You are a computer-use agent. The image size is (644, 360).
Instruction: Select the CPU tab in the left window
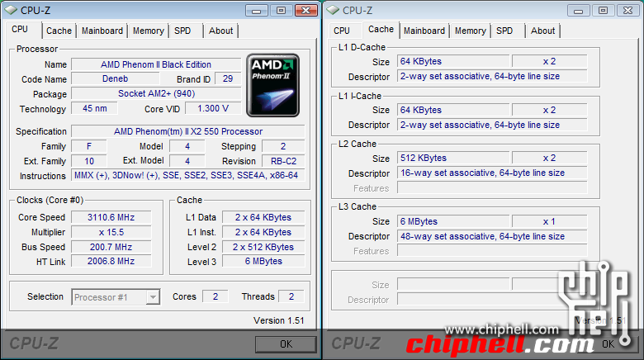pos(20,30)
